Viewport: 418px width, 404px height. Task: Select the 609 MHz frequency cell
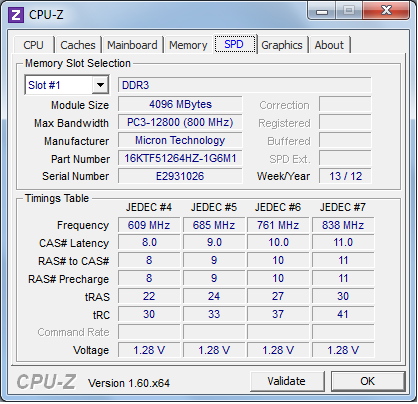149,225
